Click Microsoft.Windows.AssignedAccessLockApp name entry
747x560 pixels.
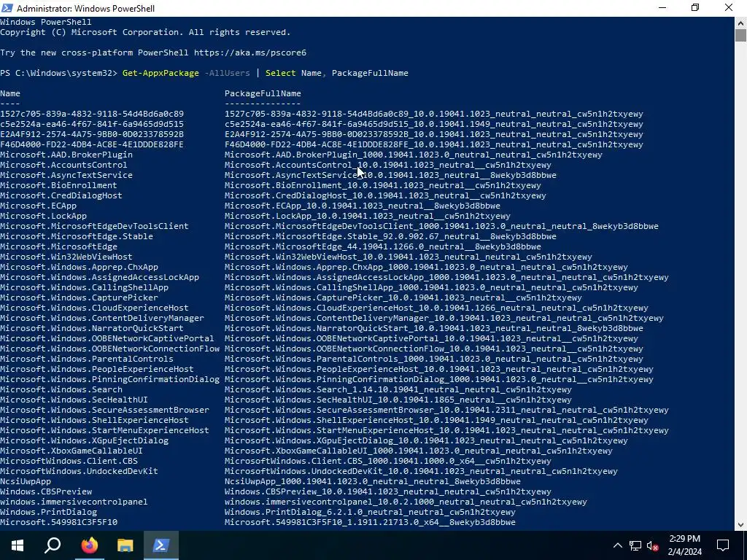[x=99, y=277]
